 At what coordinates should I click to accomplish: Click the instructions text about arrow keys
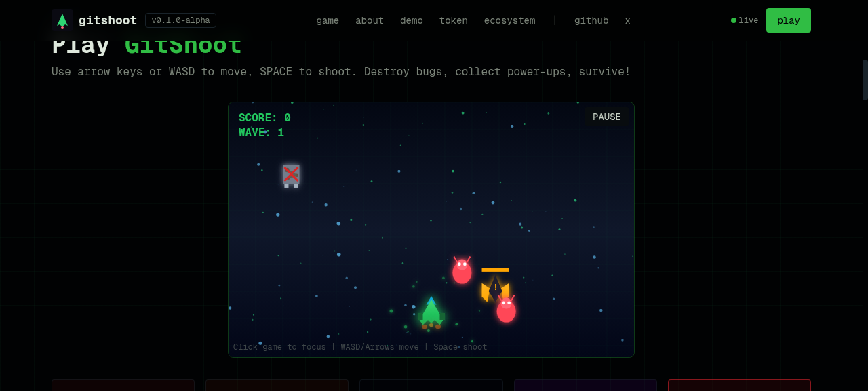341,72
